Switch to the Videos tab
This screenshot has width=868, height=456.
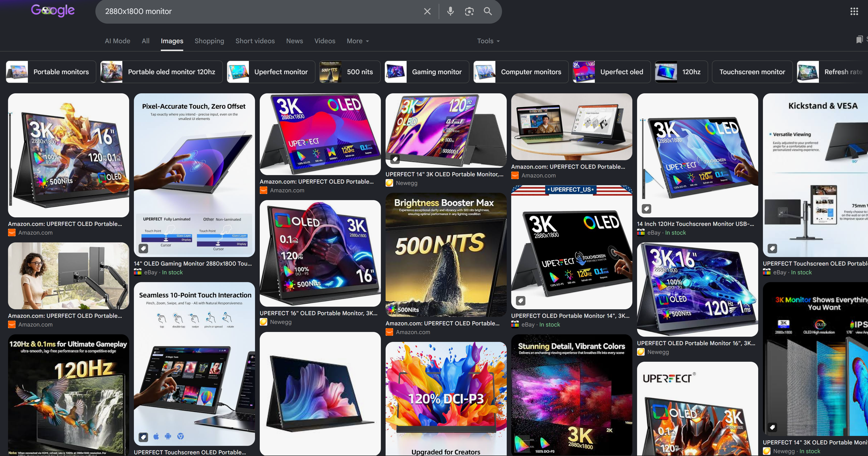325,41
